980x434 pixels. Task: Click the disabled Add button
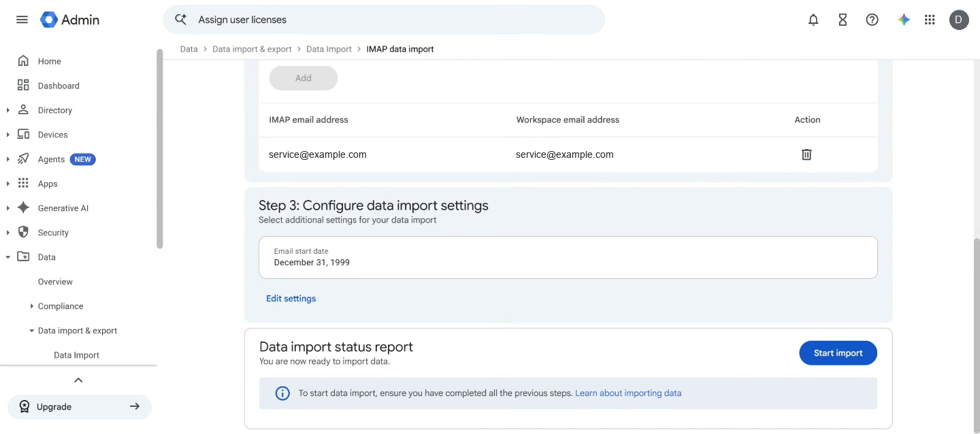click(304, 78)
